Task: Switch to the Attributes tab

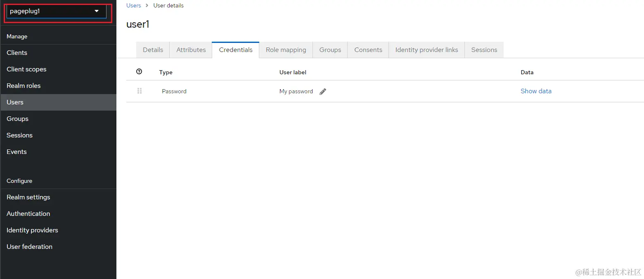Action: 191,50
